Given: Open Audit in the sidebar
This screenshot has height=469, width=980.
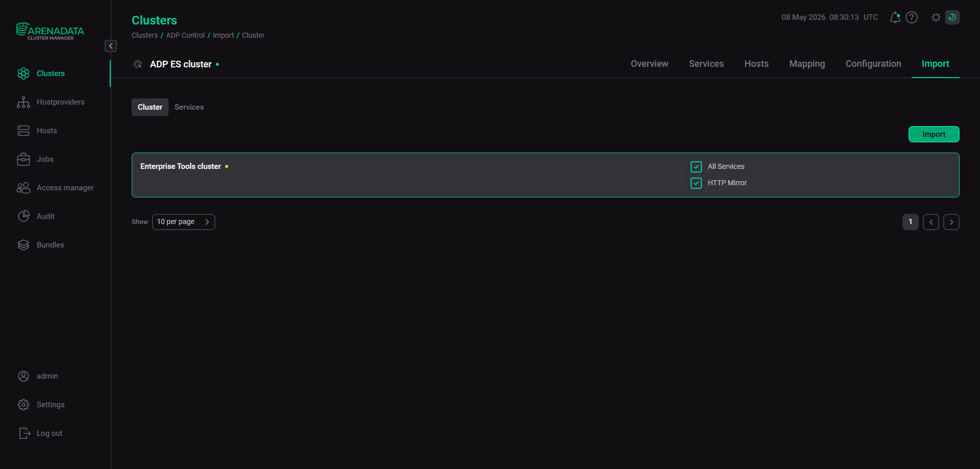Looking at the screenshot, I should [x=45, y=216].
